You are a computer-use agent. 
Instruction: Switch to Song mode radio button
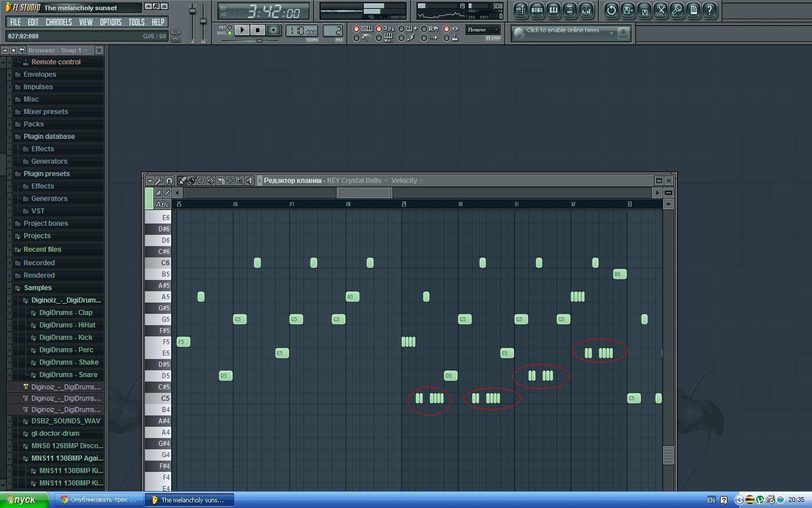pos(230,33)
